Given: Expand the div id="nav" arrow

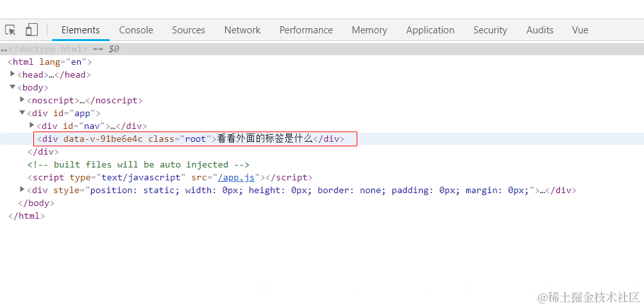Looking at the screenshot, I should point(31,125).
